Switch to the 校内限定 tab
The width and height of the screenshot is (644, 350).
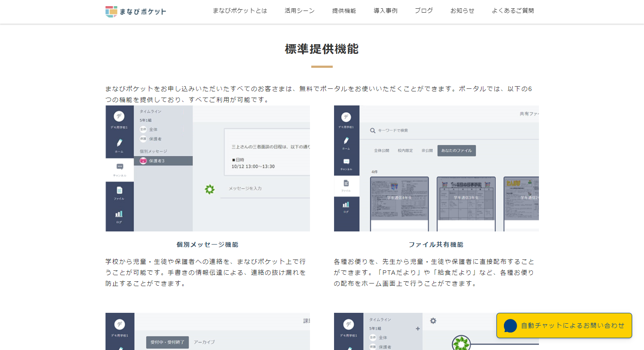tap(405, 150)
